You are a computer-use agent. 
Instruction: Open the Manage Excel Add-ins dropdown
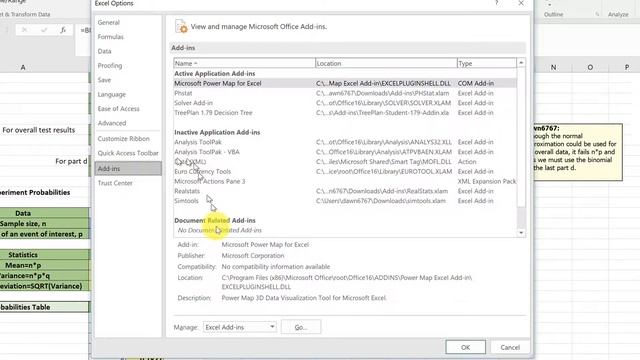(x=240, y=327)
